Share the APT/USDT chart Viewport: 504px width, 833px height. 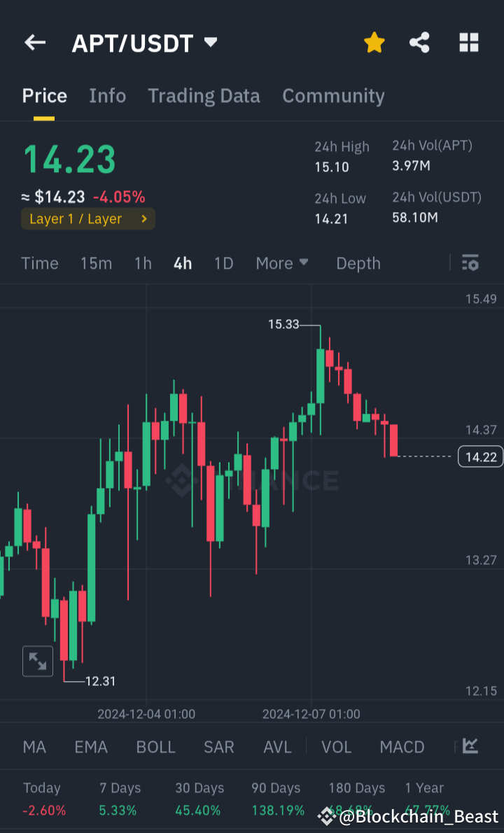(x=419, y=42)
